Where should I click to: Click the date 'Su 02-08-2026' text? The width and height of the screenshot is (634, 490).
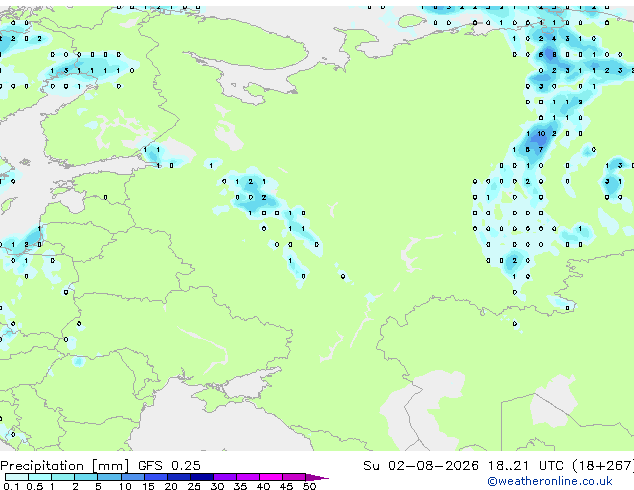pos(421,466)
